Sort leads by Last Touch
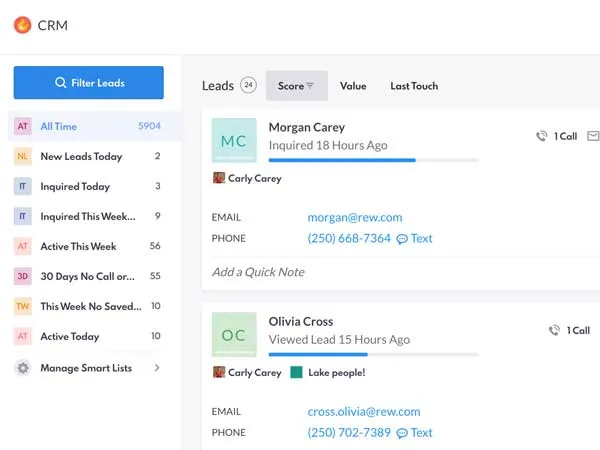 414,86
